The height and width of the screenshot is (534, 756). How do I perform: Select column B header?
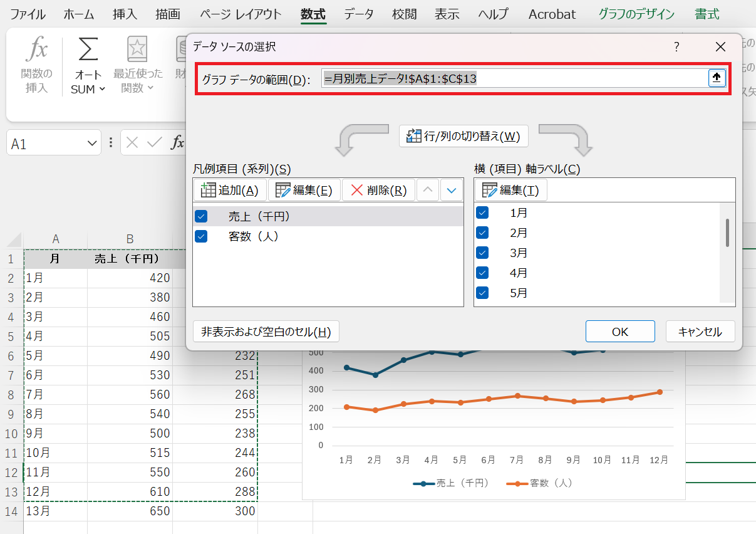130,239
